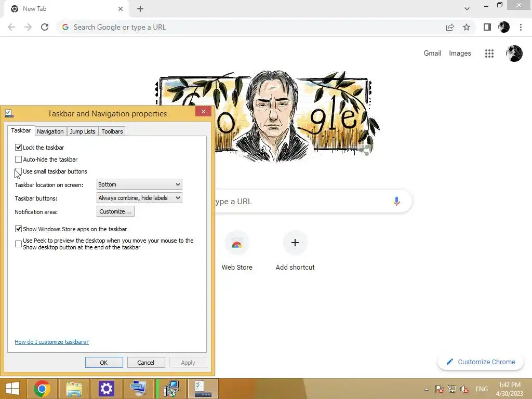Select Taskbar properties taskbar button
The height and width of the screenshot is (399, 532).
[x=203, y=389]
